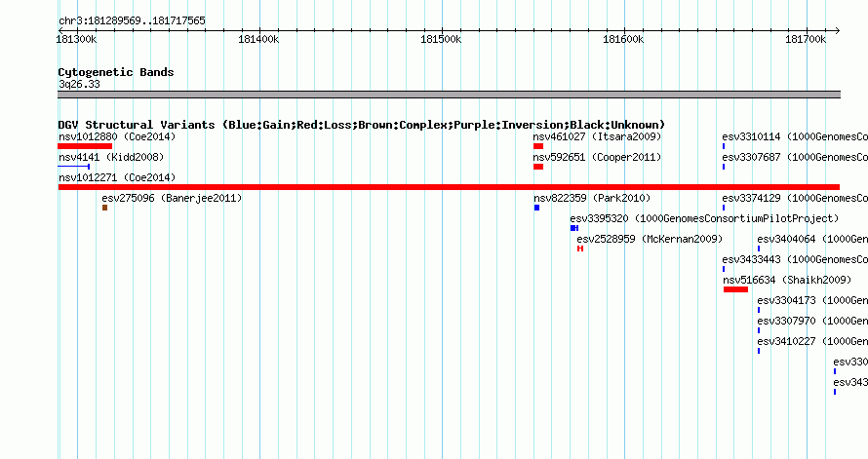
Task: Select blue gain marker under nsv822359
Action: (x=537, y=208)
